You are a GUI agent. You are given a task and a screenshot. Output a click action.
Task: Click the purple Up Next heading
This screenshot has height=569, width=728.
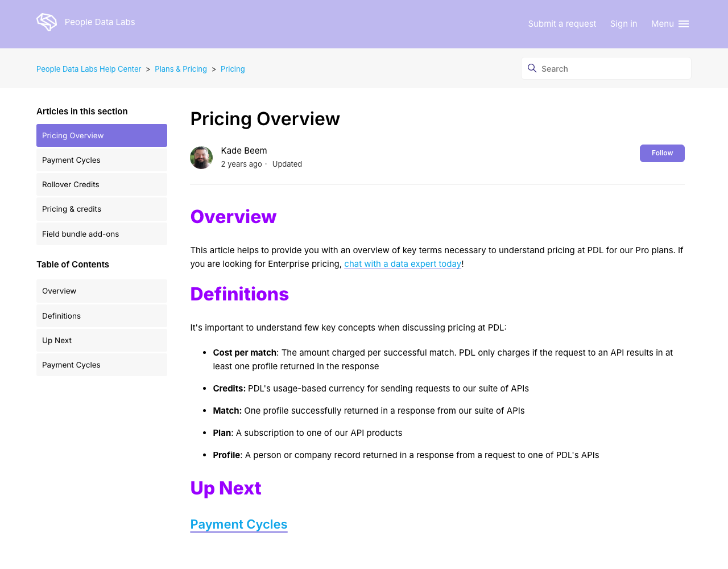pyautogui.click(x=226, y=488)
